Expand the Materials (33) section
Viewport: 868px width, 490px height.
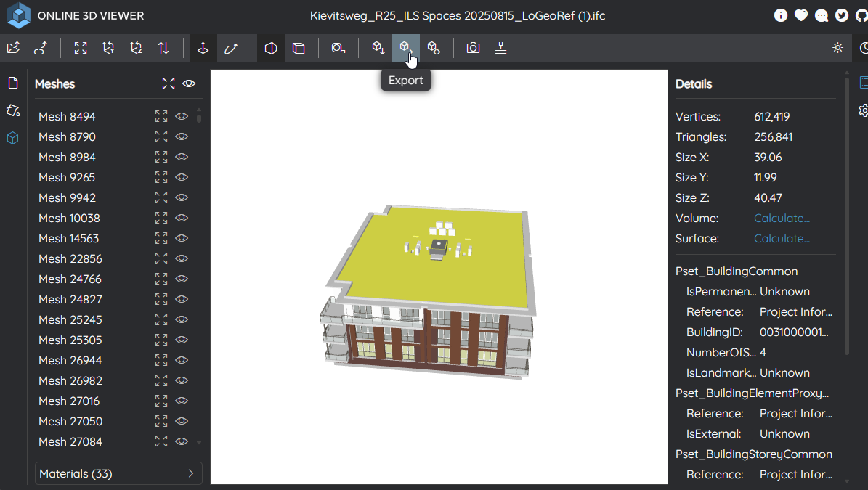[x=118, y=473]
